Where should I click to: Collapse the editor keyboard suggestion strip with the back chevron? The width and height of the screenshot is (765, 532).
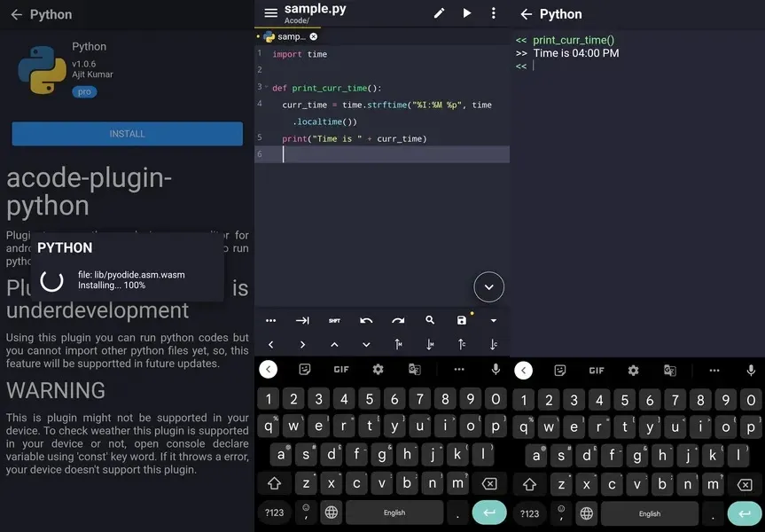[x=269, y=370]
